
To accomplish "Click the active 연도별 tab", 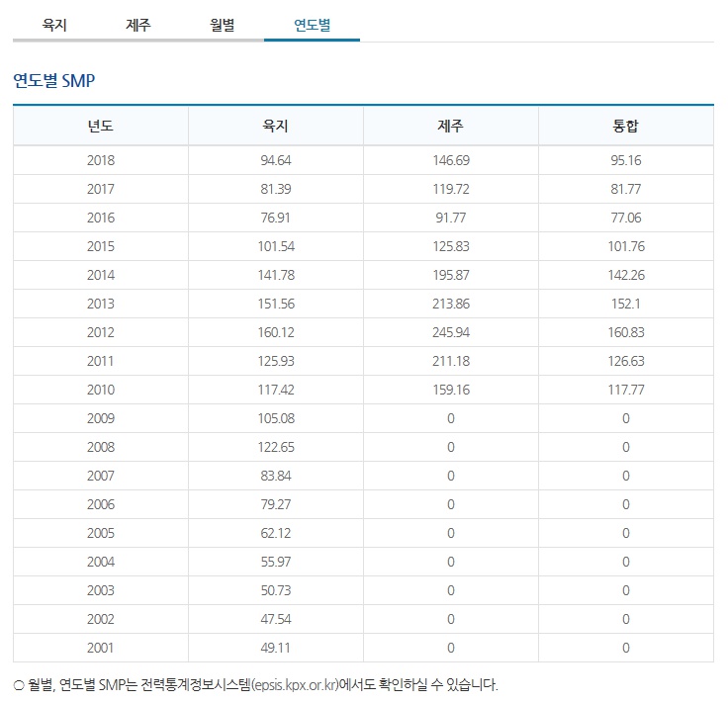I will tap(312, 25).
